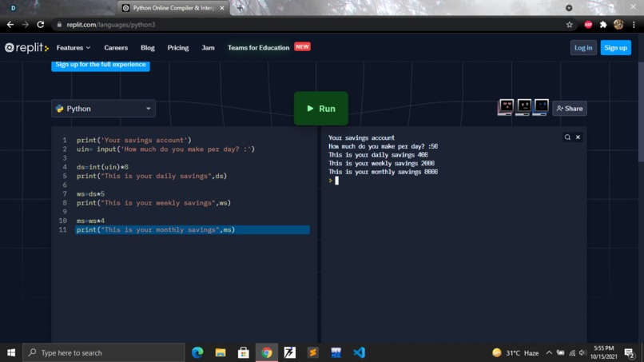Open the Python language dropdown
The image size is (644, 362).
point(104,109)
